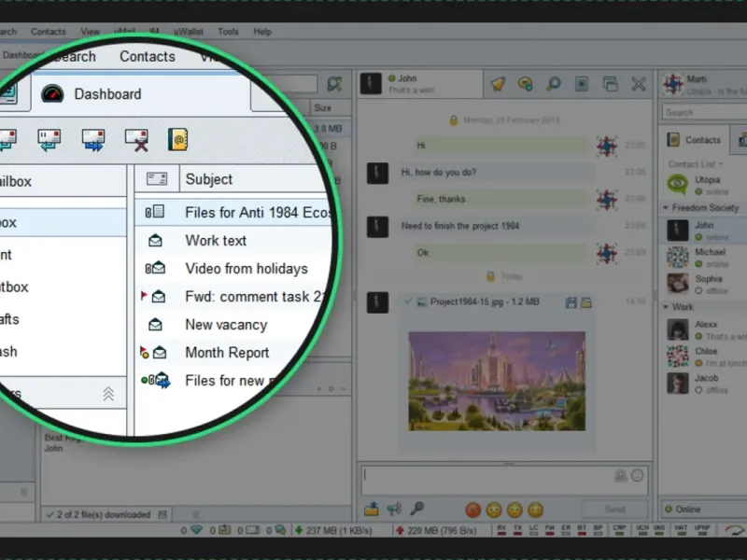The height and width of the screenshot is (560, 747).
Task: Click the forward mail icon with blue arrows
Action: (x=93, y=140)
